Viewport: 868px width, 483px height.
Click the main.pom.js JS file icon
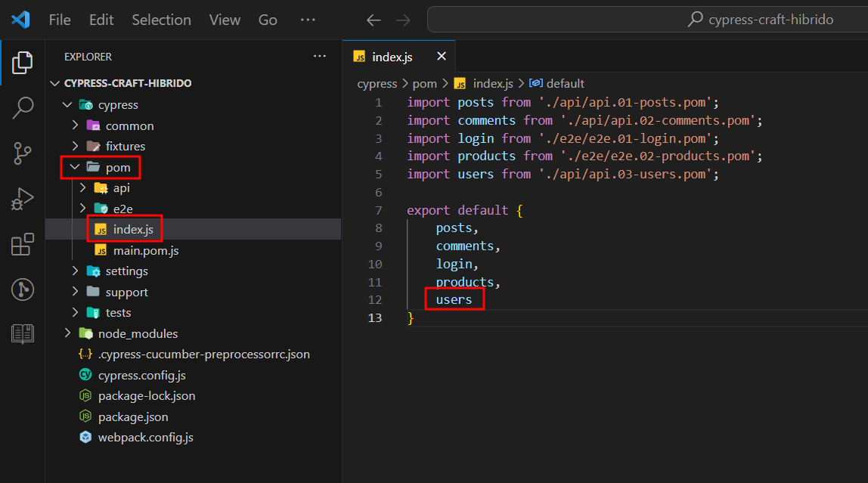[x=101, y=251]
